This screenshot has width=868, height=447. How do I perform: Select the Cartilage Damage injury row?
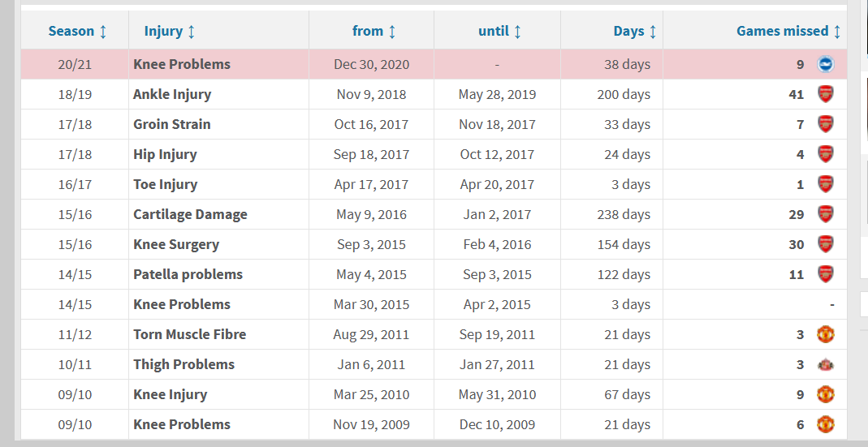coord(434,214)
